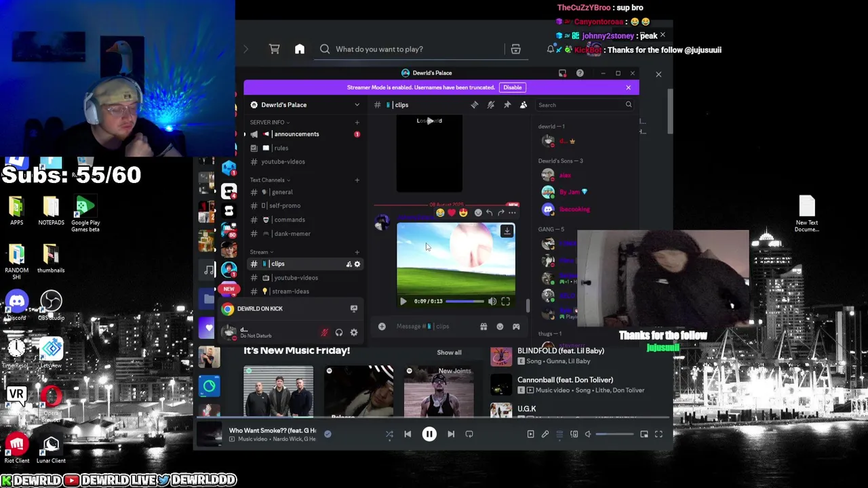Create channel in SERVER INFO category
This screenshot has width=868, height=488.
357,123
